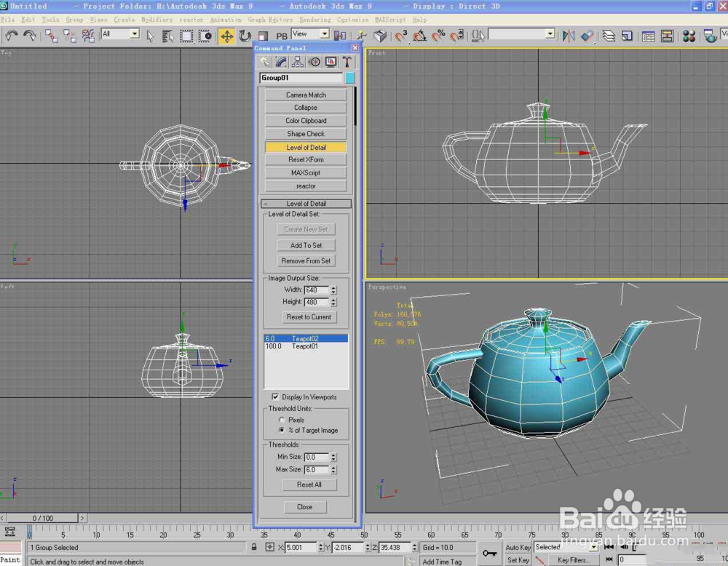Image resolution: width=728 pixels, height=566 pixels.
Task: Activate the Select and Scale tool
Action: coord(263,36)
